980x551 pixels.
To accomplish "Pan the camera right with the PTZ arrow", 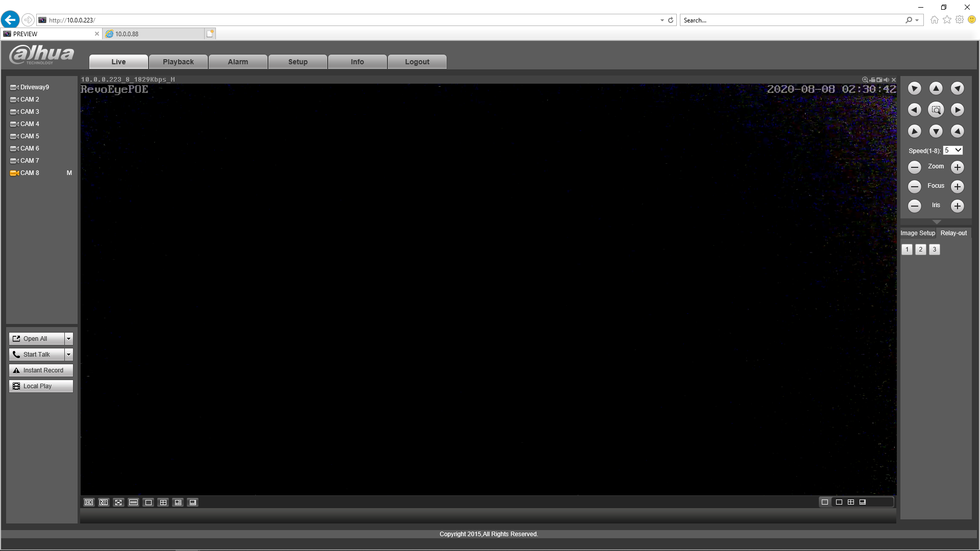I will [957, 110].
